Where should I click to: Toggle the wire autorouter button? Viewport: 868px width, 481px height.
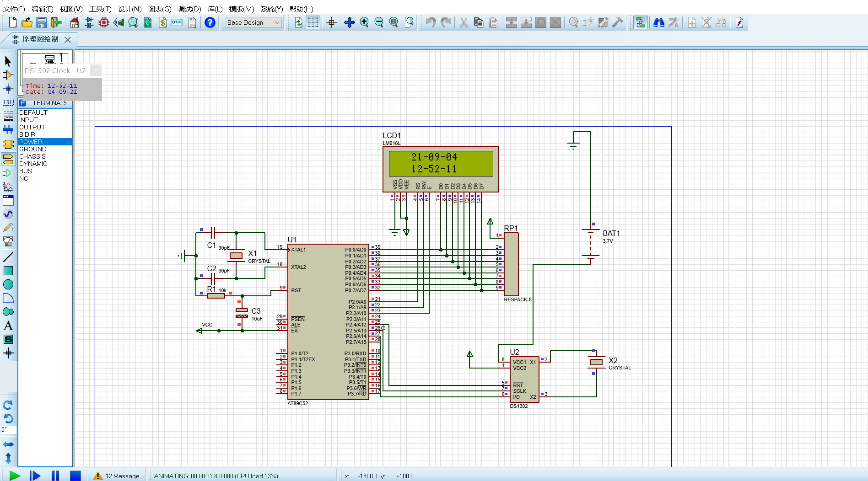(640, 22)
